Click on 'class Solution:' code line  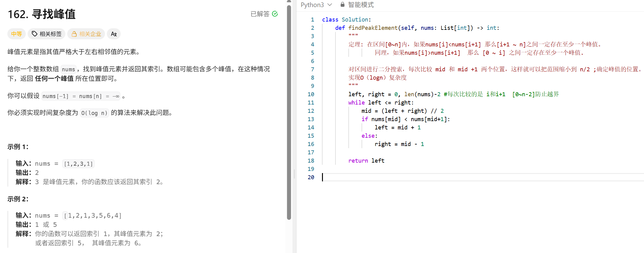point(347,20)
